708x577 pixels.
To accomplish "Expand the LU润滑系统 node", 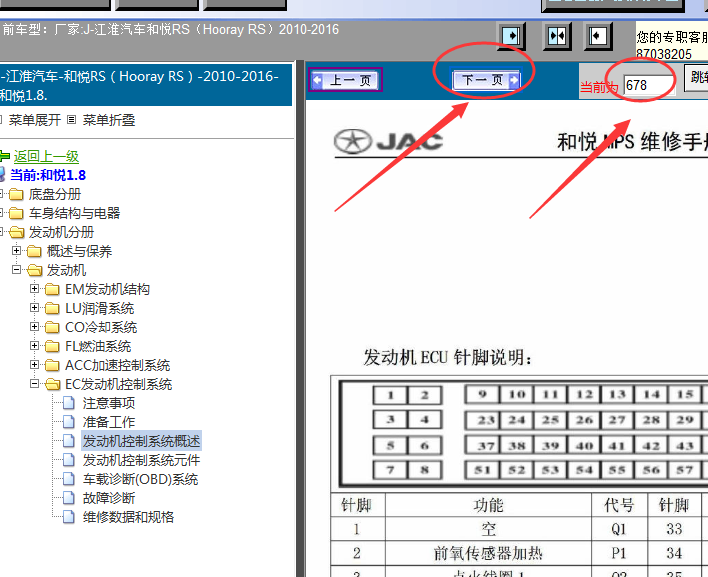I will coord(35,307).
